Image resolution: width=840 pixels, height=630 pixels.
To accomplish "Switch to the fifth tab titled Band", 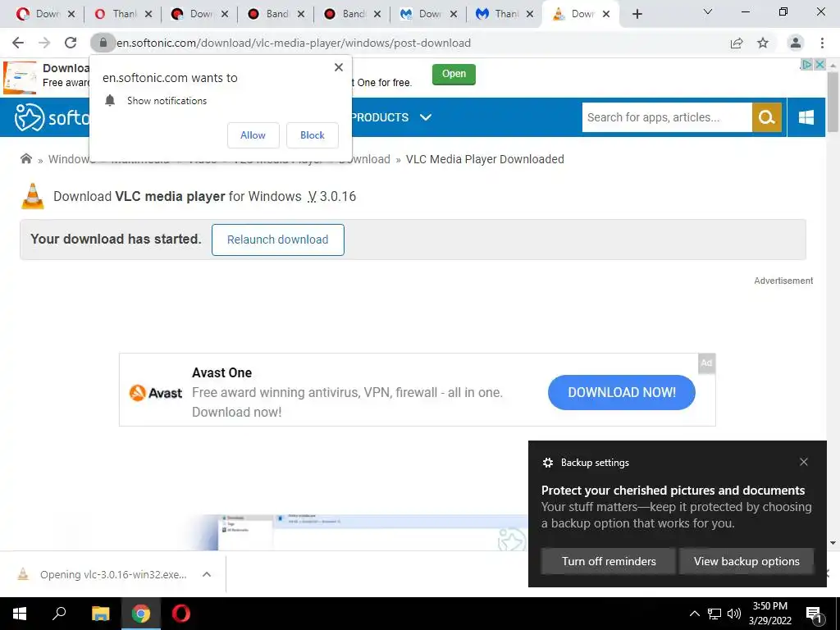I will click(352, 14).
